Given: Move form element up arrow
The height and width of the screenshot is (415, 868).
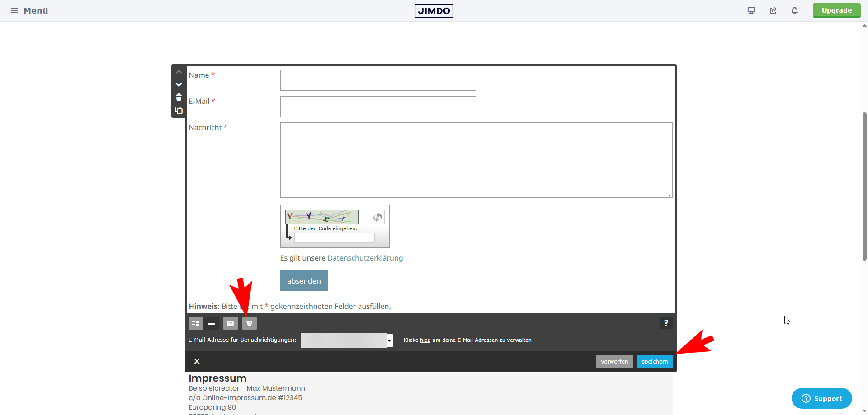Looking at the screenshot, I should click(179, 72).
